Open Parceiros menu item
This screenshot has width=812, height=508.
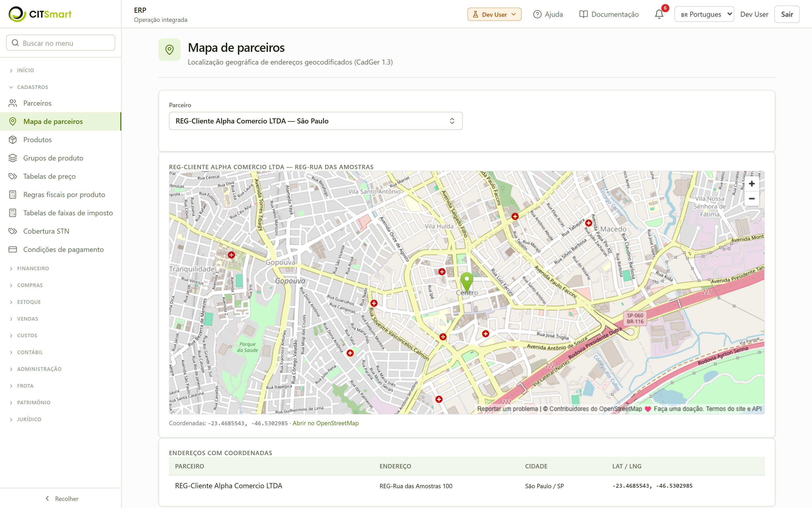pyautogui.click(x=60, y=103)
